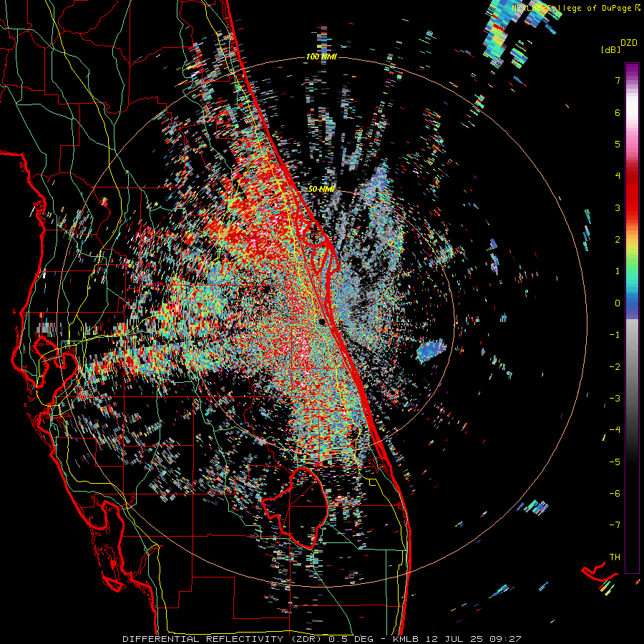The width and height of the screenshot is (644, 644).
Task: Click the "6" tick label on the color scale
Action: click(618, 112)
